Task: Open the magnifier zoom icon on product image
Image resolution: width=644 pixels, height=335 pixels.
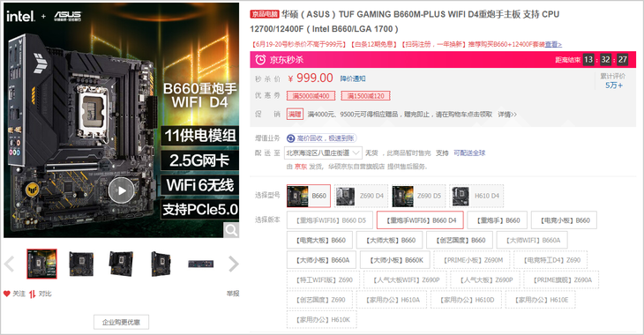Action: (231, 230)
